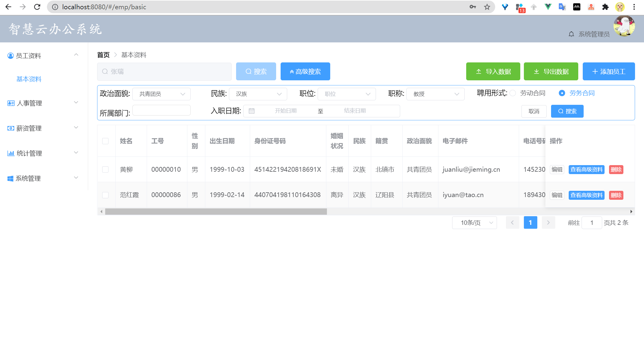Image resolution: width=644 pixels, height=364 pixels.
Task: Click the 统计管理 chart icon in sidebar
Action: (x=11, y=153)
